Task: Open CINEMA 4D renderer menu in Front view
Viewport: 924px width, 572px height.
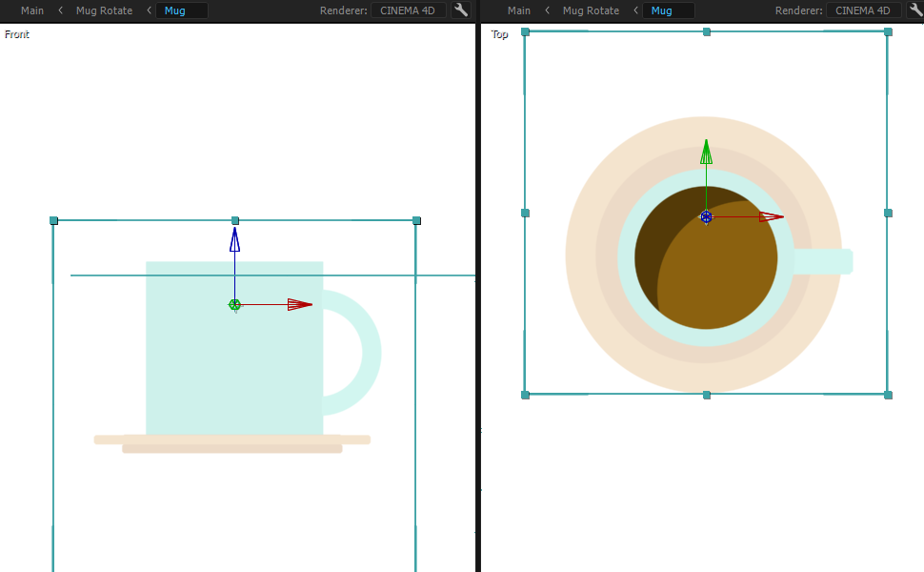Action: (x=408, y=10)
